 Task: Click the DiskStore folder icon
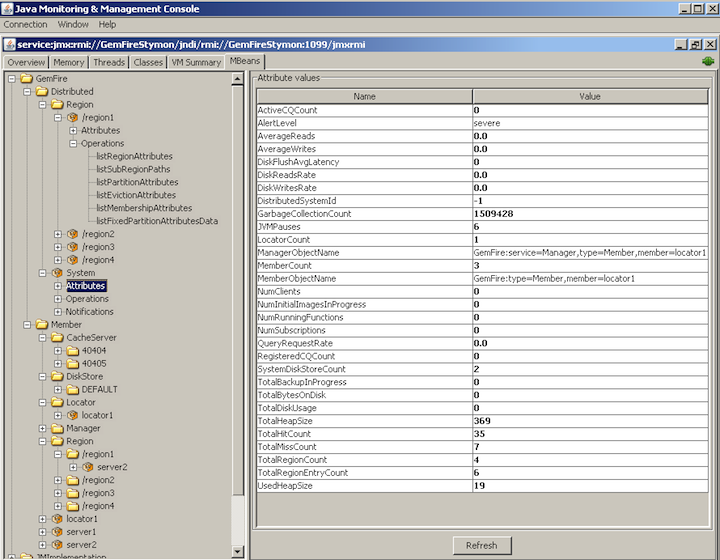[x=57, y=376]
